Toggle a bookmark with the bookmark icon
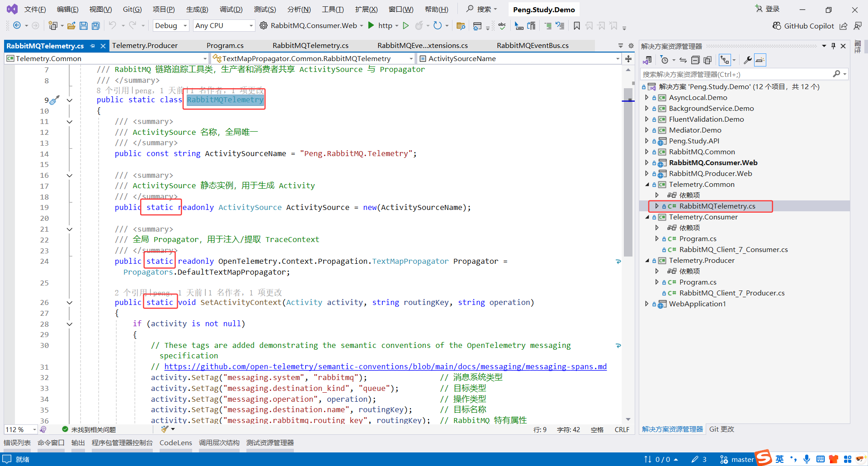This screenshot has height=466, width=868. 576,26
